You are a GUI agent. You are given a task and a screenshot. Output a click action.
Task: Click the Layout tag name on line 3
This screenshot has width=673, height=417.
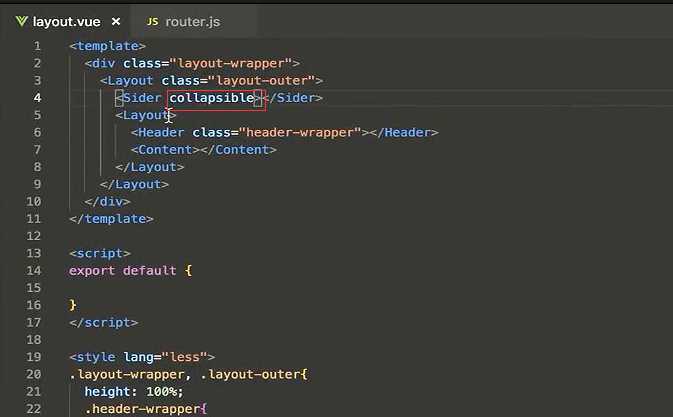coord(130,81)
